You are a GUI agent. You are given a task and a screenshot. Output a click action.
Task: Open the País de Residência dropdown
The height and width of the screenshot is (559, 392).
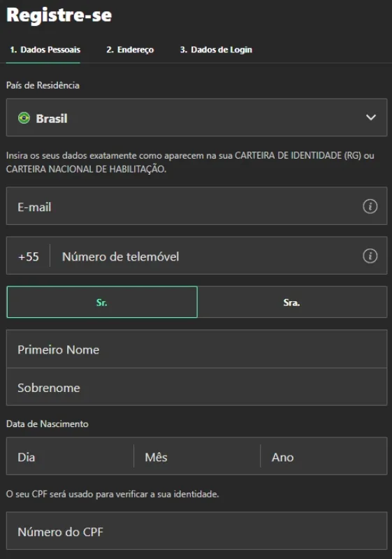197,117
